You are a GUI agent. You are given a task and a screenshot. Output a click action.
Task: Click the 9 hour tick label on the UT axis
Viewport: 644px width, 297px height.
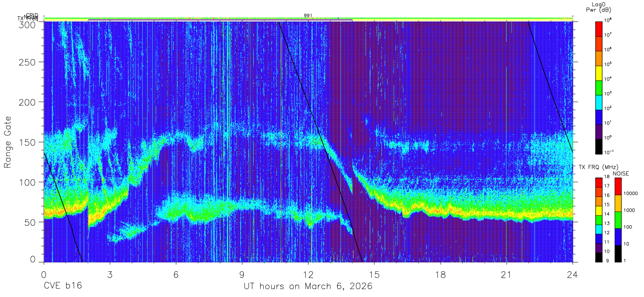[242, 274]
